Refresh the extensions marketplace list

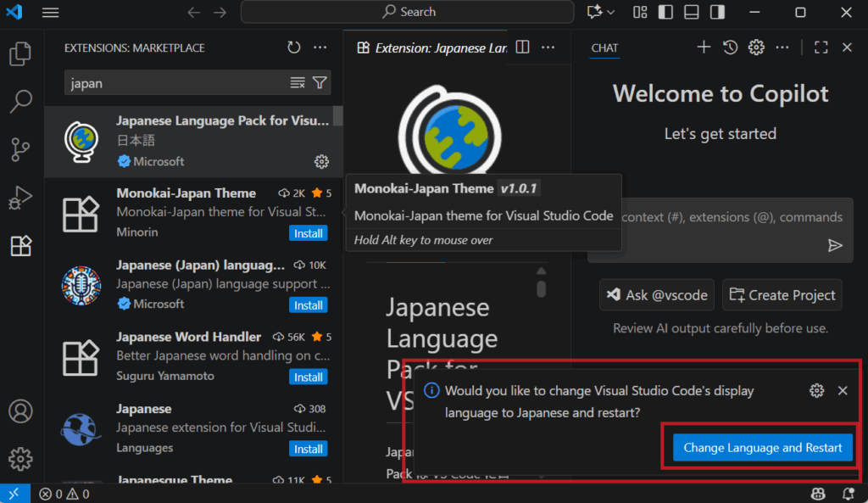point(293,48)
